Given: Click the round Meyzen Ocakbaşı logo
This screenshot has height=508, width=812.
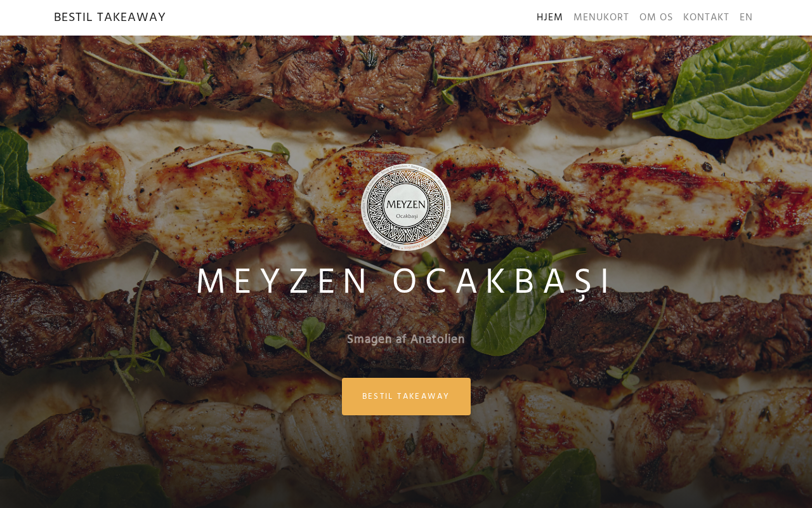Looking at the screenshot, I should point(406,207).
